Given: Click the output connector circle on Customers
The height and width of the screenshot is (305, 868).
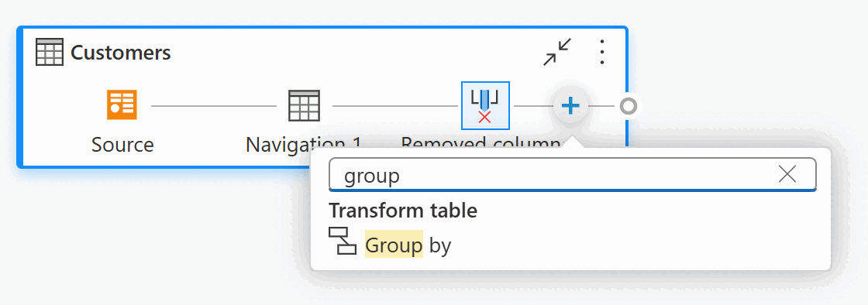Looking at the screenshot, I should (x=628, y=105).
